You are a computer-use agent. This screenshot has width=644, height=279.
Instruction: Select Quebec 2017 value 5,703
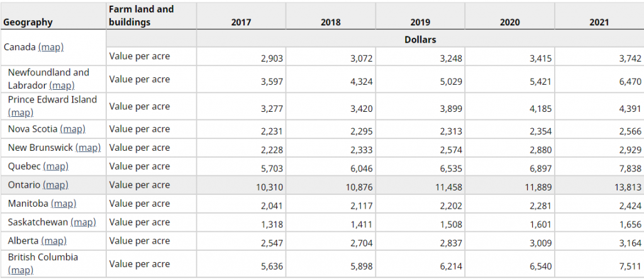(x=272, y=168)
